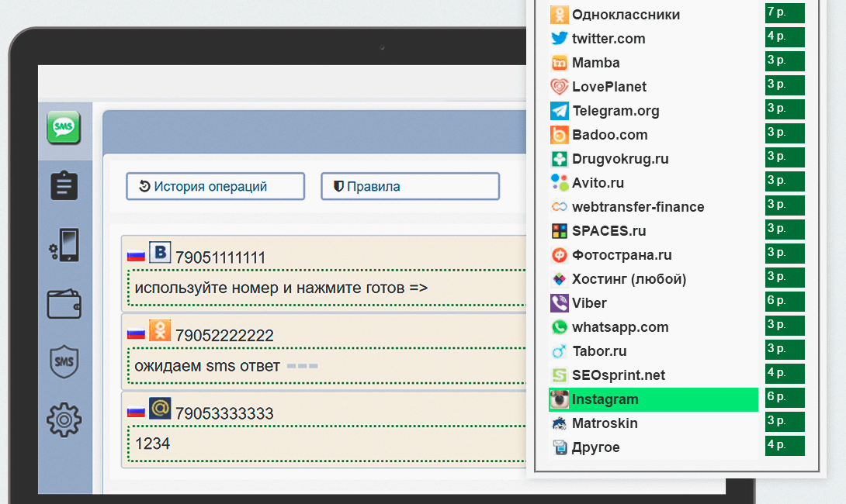Select twitter.com price button 4 р.
This screenshot has width=846, height=504.
pos(785,37)
